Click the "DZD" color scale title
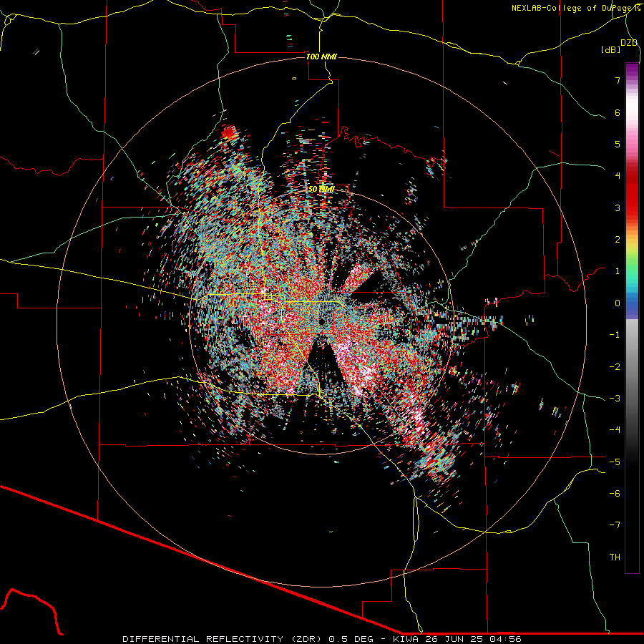644x644 pixels. (x=629, y=43)
